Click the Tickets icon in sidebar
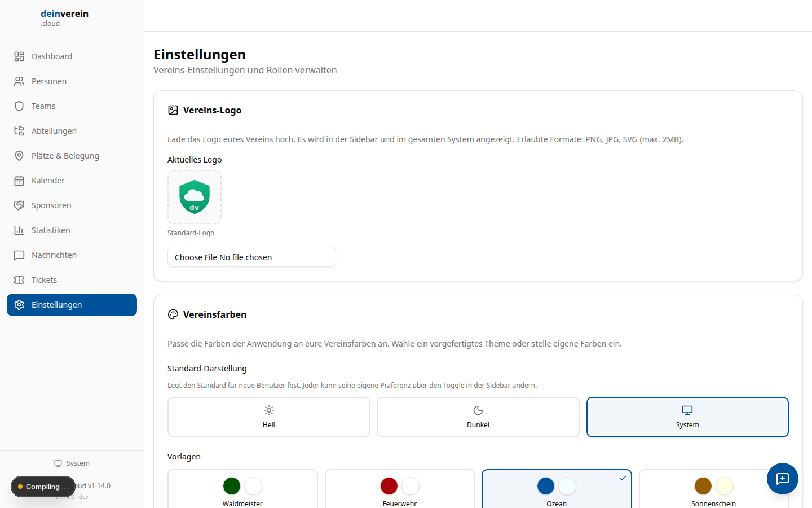 pyautogui.click(x=19, y=280)
